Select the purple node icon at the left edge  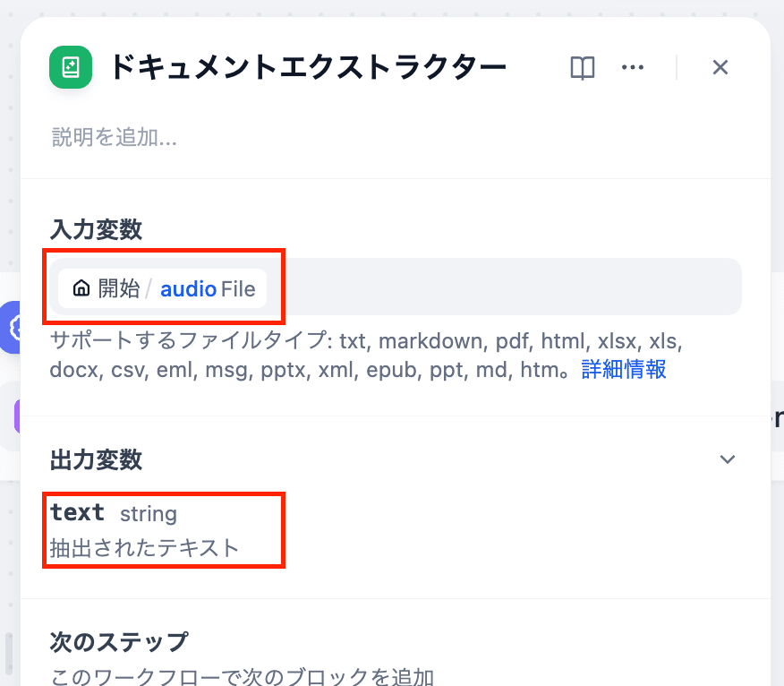[x=16, y=416]
